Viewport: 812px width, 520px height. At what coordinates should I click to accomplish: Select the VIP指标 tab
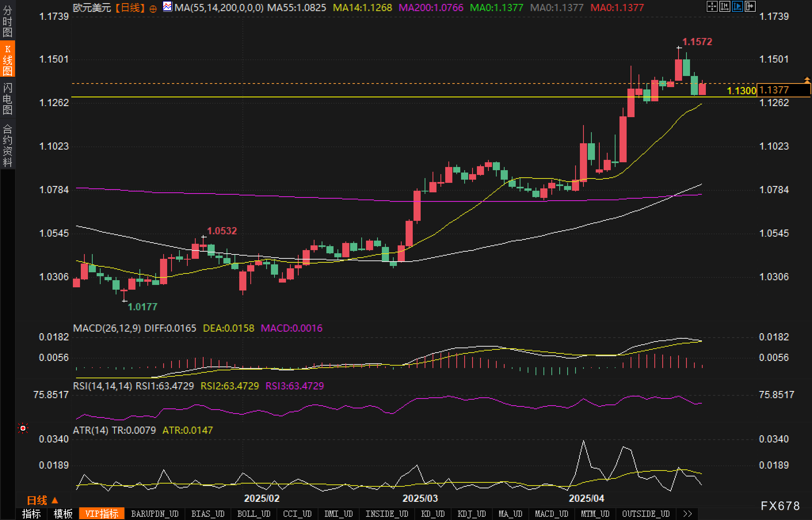[102, 514]
